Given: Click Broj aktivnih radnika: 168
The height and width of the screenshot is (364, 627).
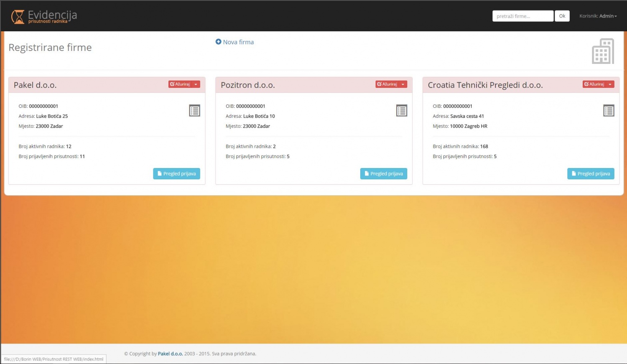Looking at the screenshot, I should (460, 146).
